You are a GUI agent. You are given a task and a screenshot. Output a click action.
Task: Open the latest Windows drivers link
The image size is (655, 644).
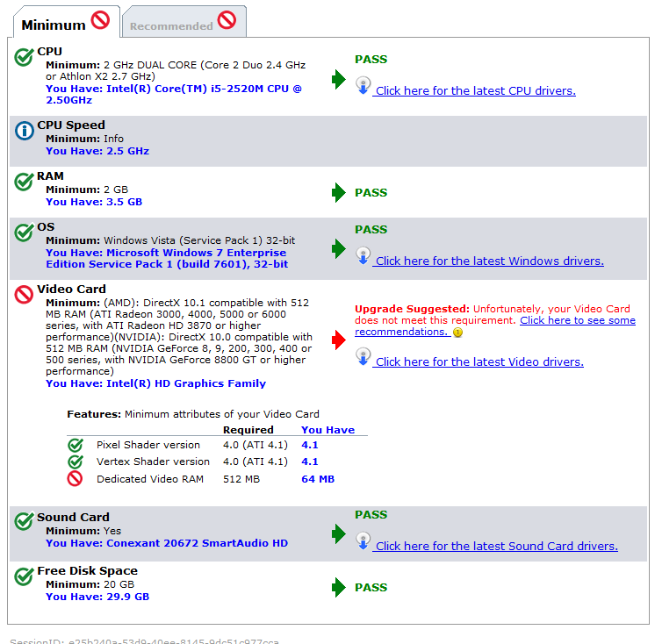click(x=489, y=261)
